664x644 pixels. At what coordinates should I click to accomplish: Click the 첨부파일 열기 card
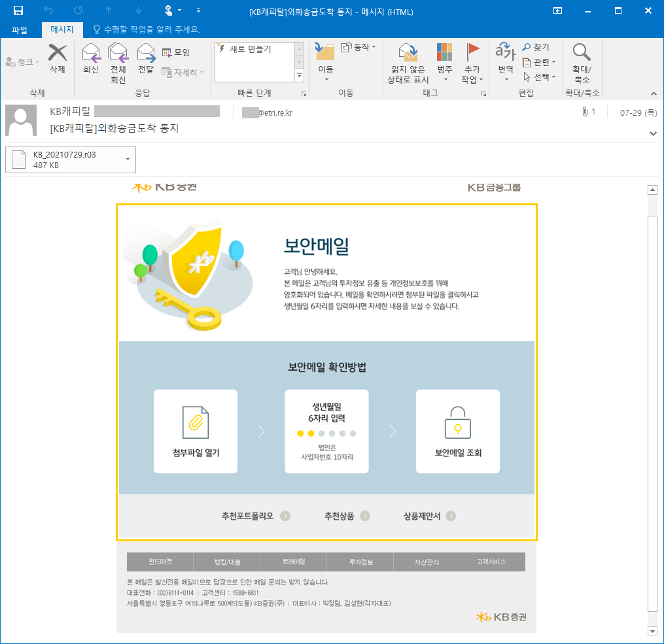pos(196,431)
